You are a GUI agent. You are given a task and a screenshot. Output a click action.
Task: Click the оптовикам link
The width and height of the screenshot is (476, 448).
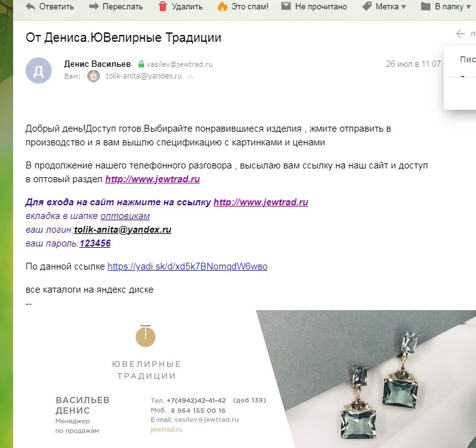(125, 216)
